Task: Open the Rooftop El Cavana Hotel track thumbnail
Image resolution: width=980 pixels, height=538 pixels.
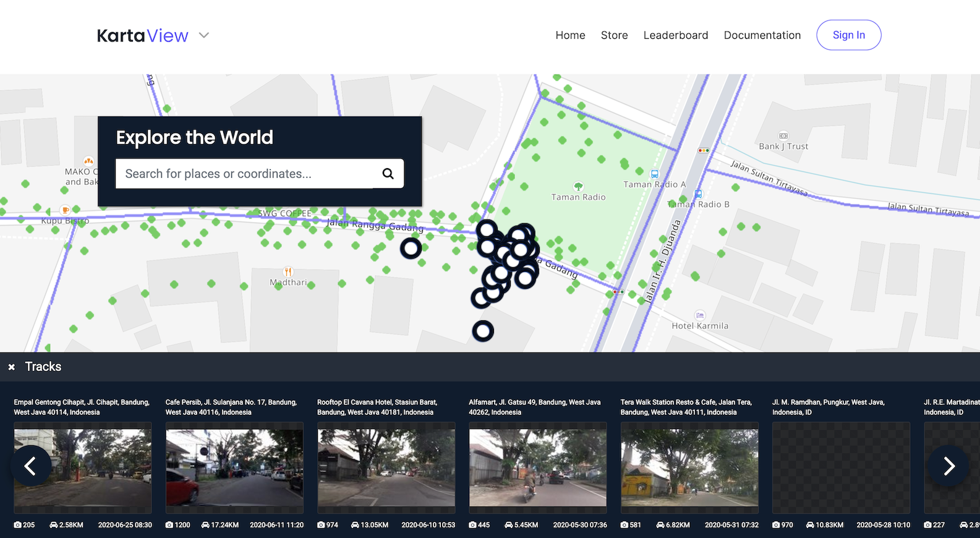Action: click(x=386, y=468)
